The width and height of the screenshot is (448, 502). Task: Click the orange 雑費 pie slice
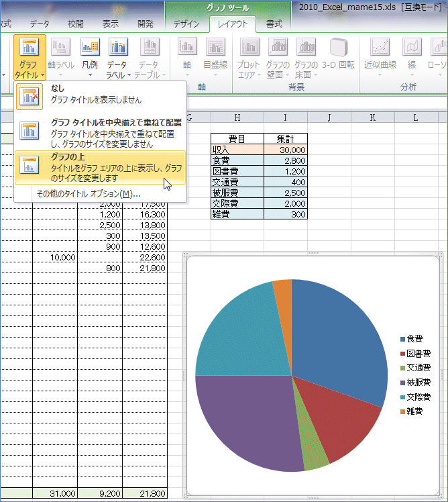pos(284,307)
